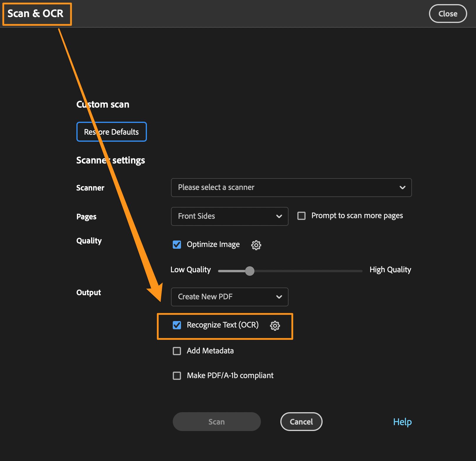
Task: Open the Help link
Action: (x=402, y=422)
